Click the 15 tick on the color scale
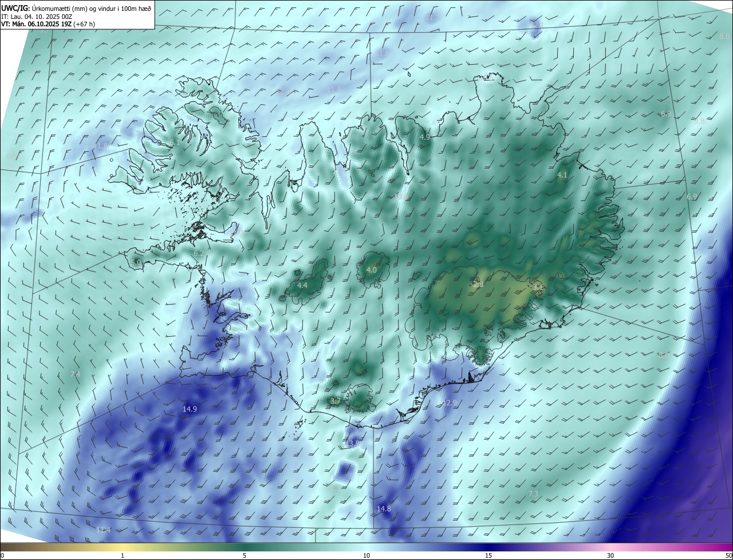Image resolution: width=733 pixels, height=560 pixels. (x=488, y=555)
